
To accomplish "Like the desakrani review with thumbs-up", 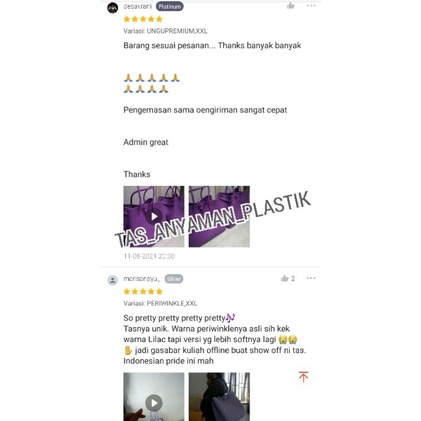I will [291, 5].
